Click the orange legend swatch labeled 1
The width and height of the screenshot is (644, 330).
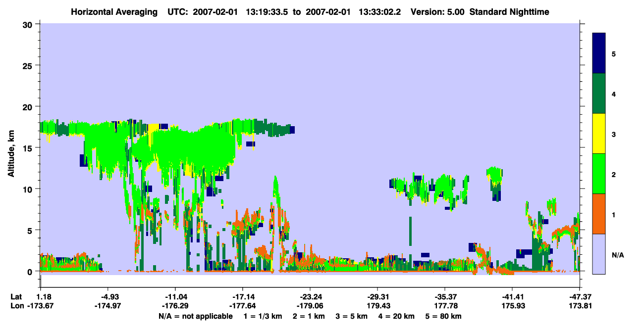(599, 214)
